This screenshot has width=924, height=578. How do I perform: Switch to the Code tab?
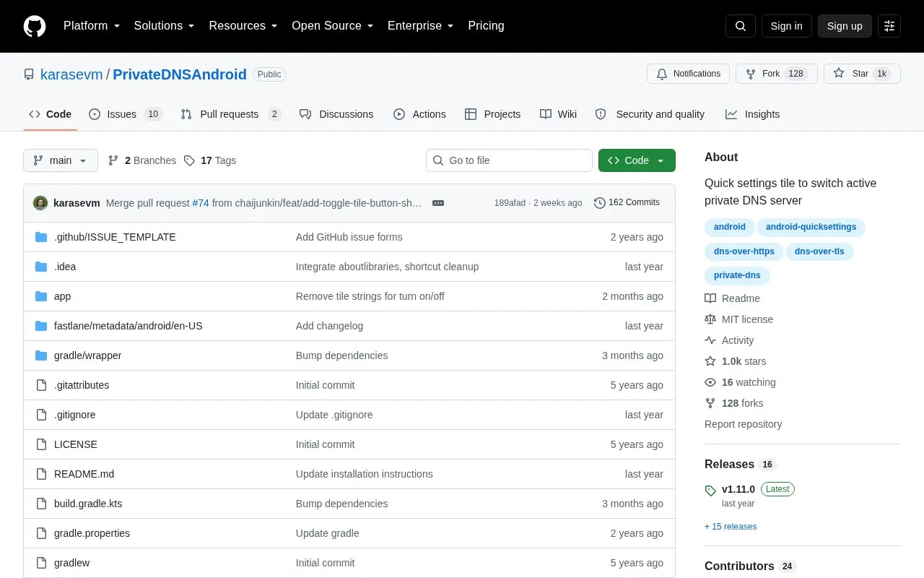(x=51, y=114)
